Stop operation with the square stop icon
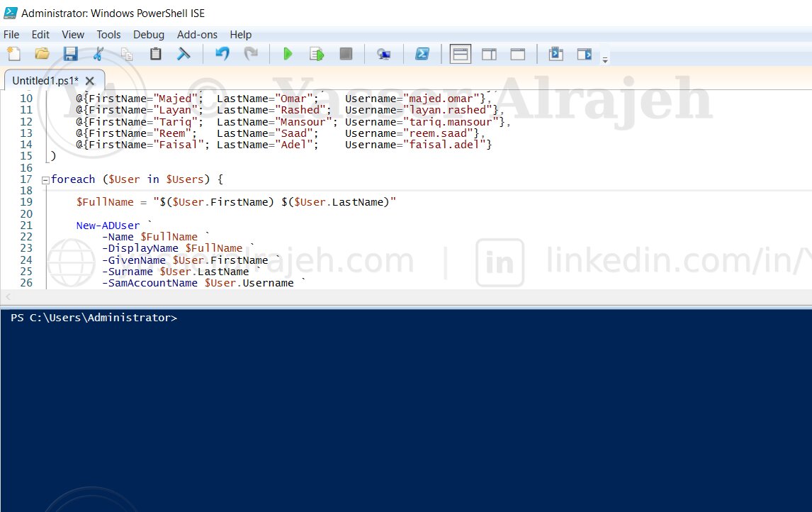The width and height of the screenshot is (812, 512). tap(346, 54)
